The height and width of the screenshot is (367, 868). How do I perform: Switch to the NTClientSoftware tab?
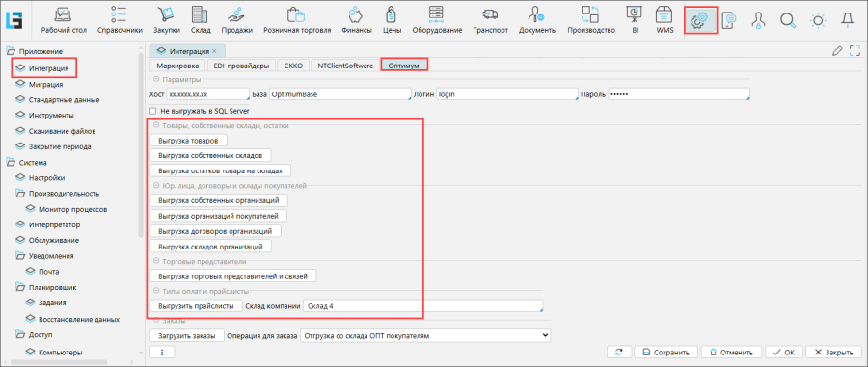345,66
